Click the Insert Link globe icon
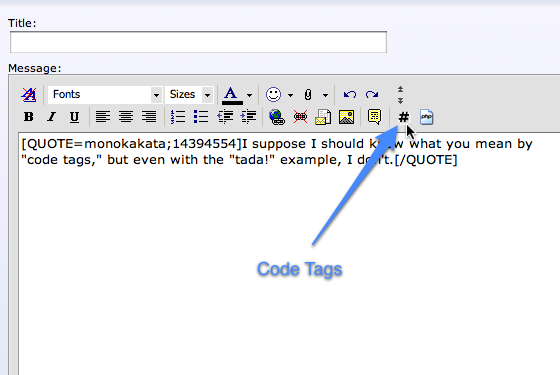The height and width of the screenshot is (375, 560). click(x=277, y=117)
